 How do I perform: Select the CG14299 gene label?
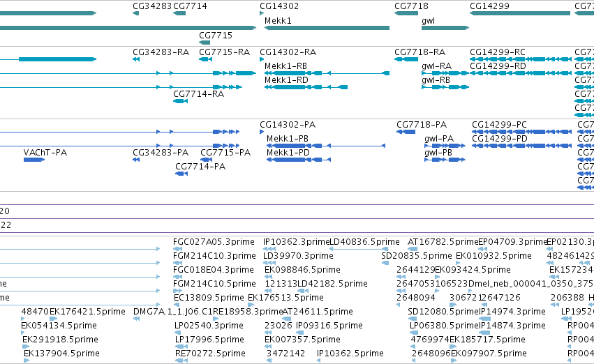pyautogui.click(x=489, y=6)
